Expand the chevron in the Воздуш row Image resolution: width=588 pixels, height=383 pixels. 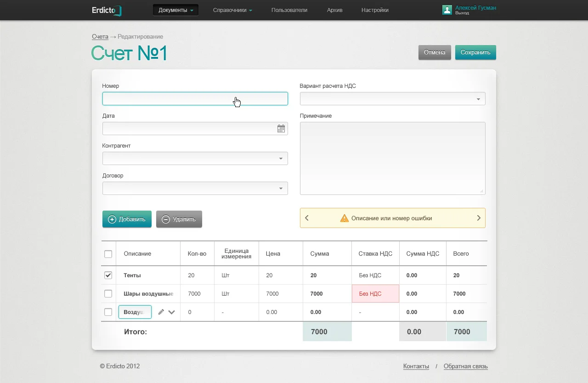tap(172, 312)
